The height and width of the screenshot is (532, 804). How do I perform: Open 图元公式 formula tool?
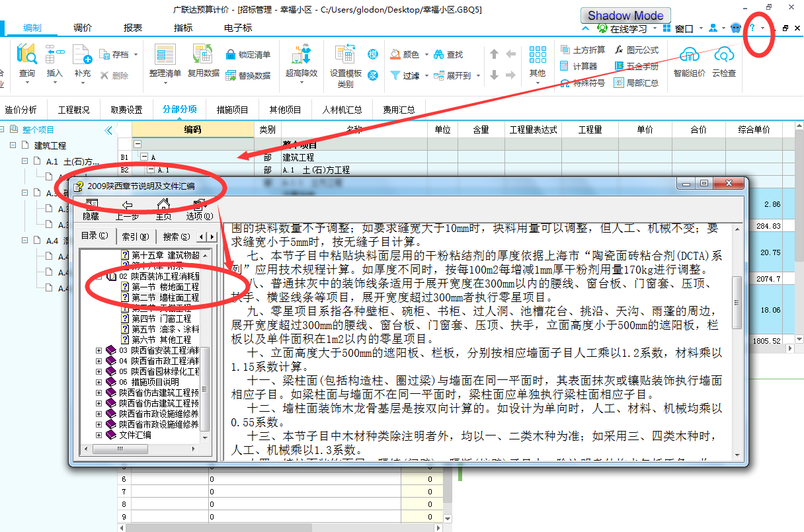click(x=637, y=50)
